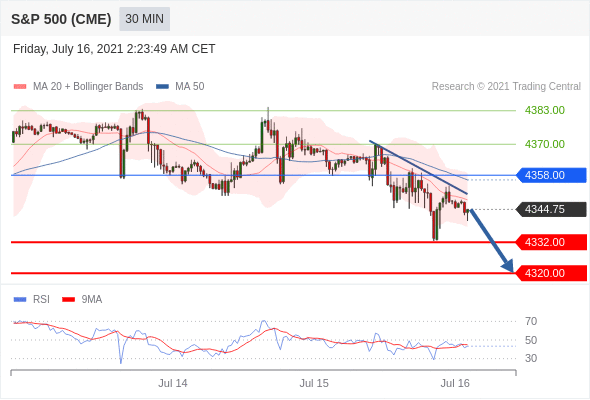The height and width of the screenshot is (400, 590).
Task: Click the Jul 14 date axis label
Action: coord(173,383)
